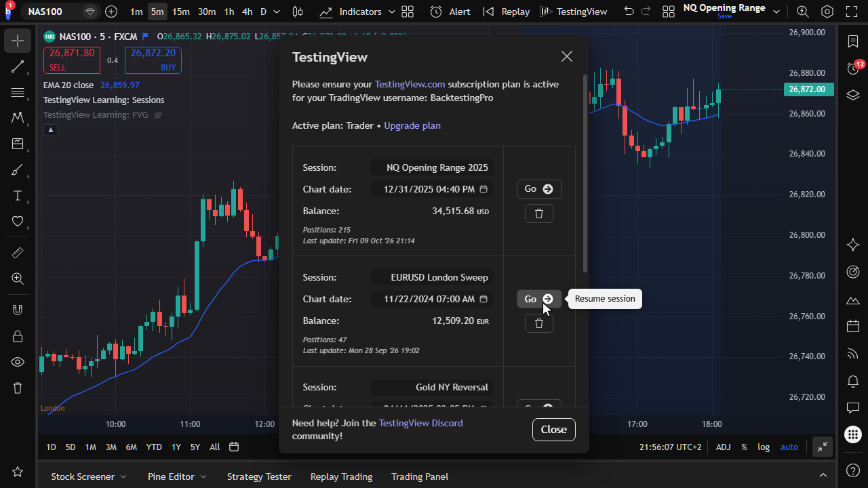Screen dimensions: 868x488
Task: Open the economic calendar sidebar icon
Action: [x=853, y=327]
